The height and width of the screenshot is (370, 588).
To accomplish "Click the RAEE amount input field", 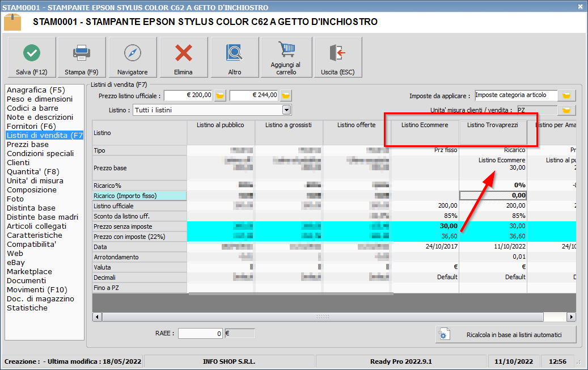I will coord(200,333).
